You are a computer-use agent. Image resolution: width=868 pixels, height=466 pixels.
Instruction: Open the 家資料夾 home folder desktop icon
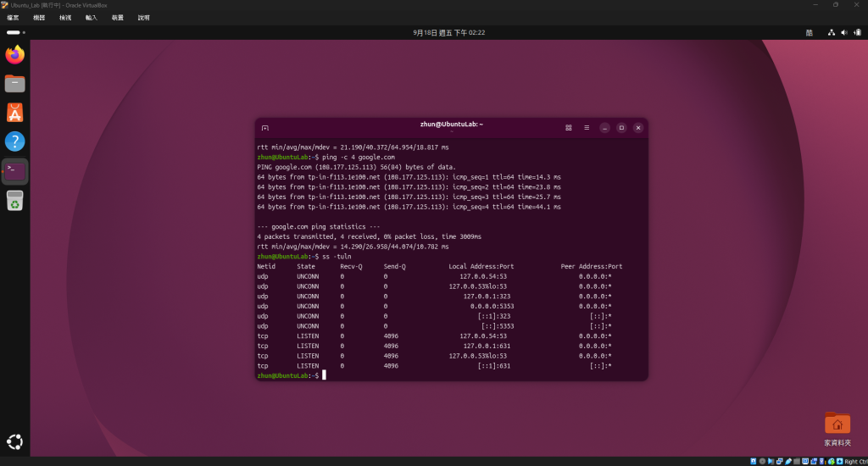pos(837,430)
